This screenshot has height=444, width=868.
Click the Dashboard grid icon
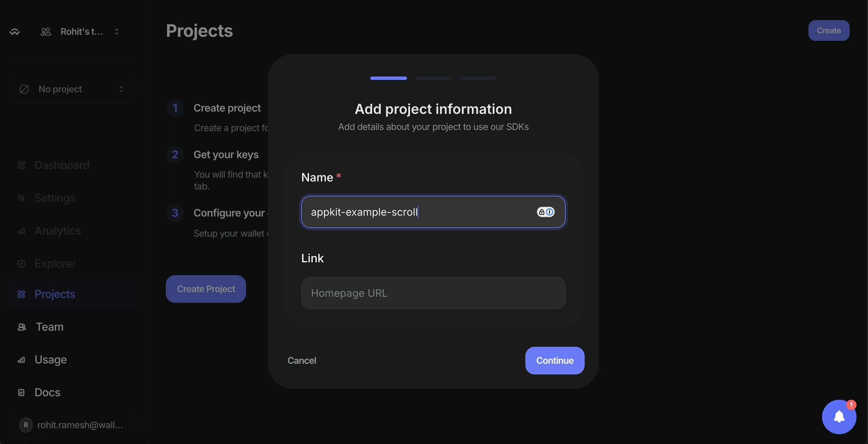[21, 165]
